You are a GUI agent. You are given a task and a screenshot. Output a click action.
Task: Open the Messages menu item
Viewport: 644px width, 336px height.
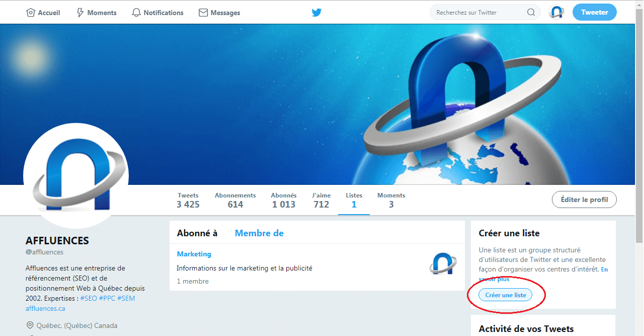click(219, 13)
